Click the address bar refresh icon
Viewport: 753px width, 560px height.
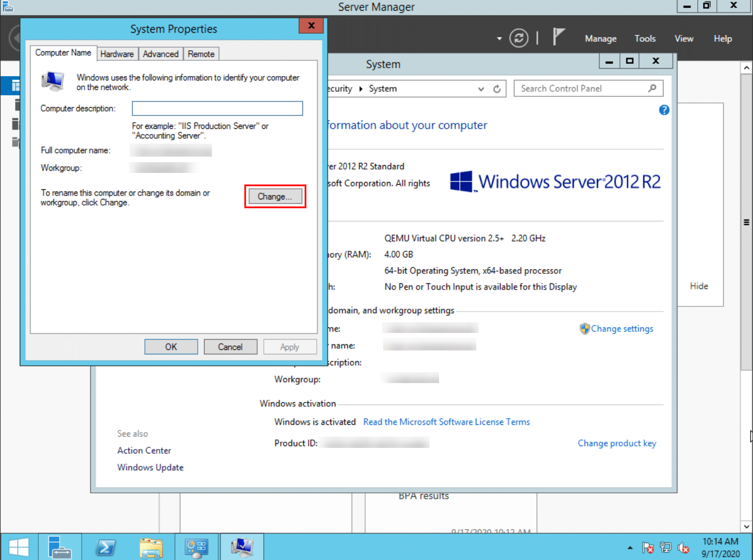coord(497,89)
